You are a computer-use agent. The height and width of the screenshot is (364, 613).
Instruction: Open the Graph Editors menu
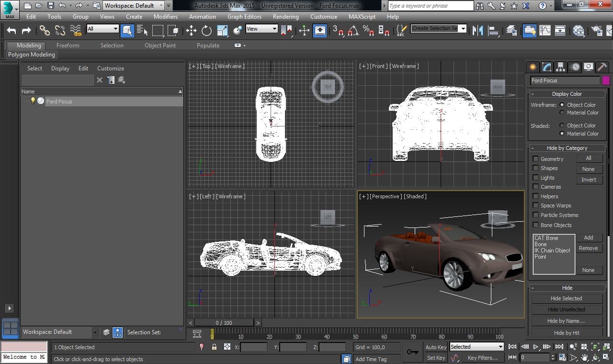click(x=244, y=16)
